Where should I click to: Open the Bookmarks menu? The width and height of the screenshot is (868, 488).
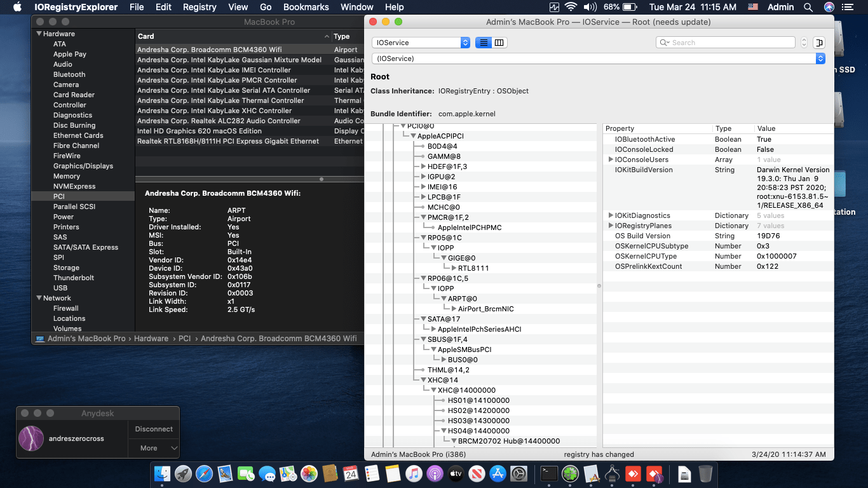coord(306,7)
